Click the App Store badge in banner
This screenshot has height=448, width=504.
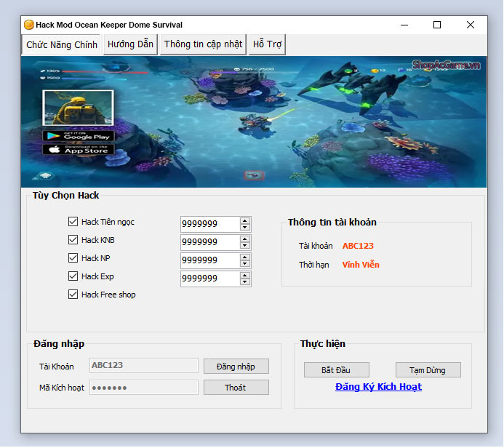point(78,149)
